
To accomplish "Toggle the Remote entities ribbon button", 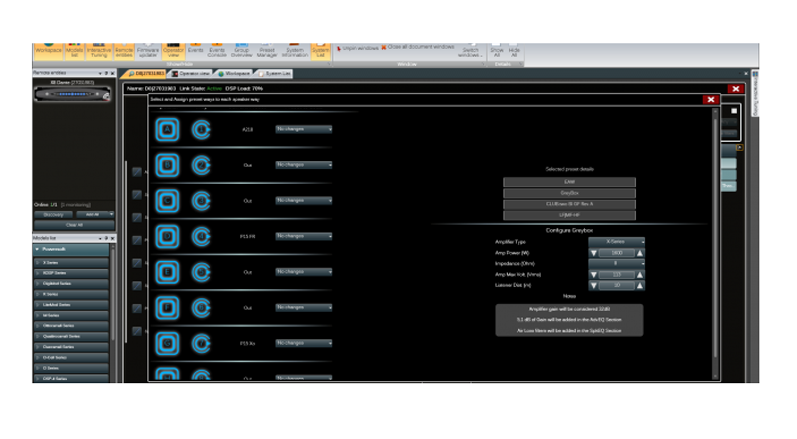I will pyautogui.click(x=124, y=51).
